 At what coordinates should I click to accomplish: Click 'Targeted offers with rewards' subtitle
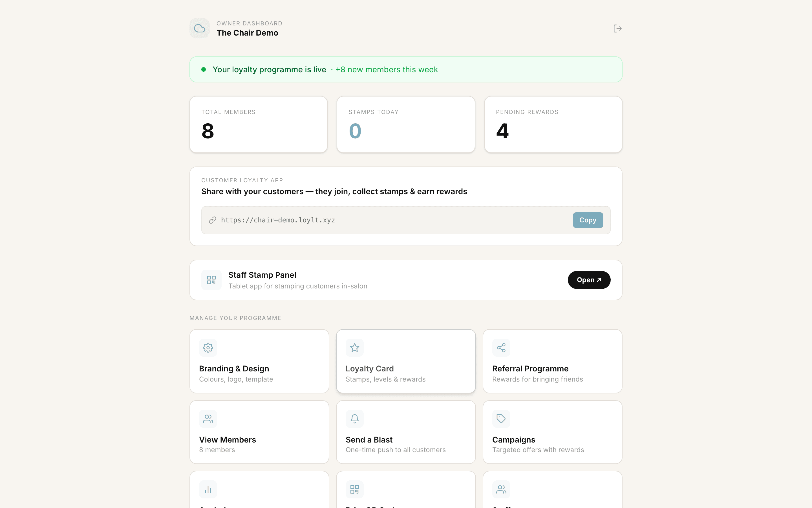click(x=538, y=450)
